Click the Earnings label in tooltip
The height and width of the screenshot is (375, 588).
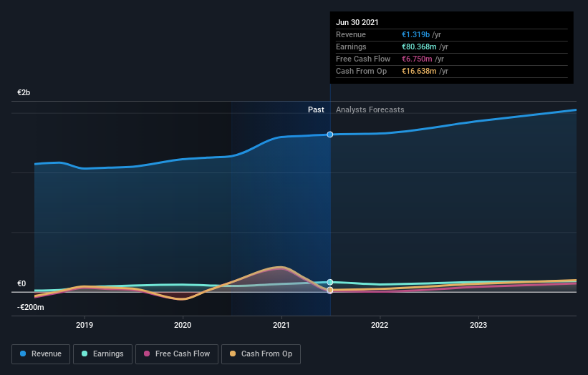(x=351, y=47)
